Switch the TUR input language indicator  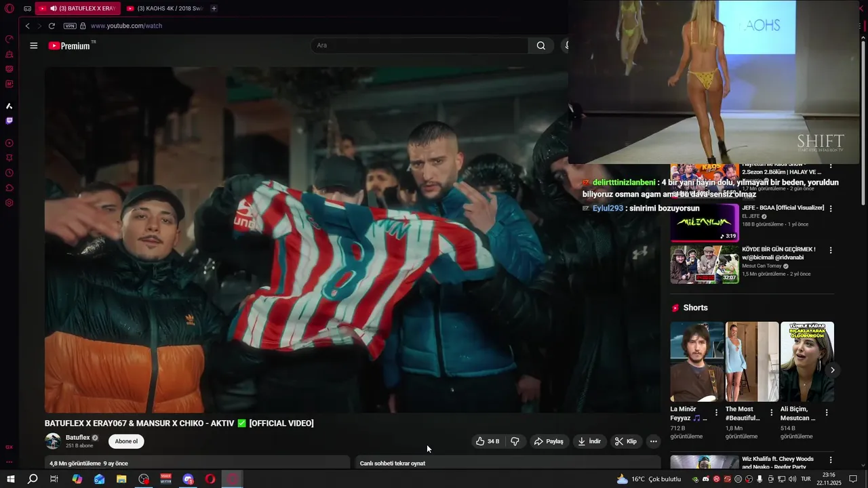click(806, 479)
